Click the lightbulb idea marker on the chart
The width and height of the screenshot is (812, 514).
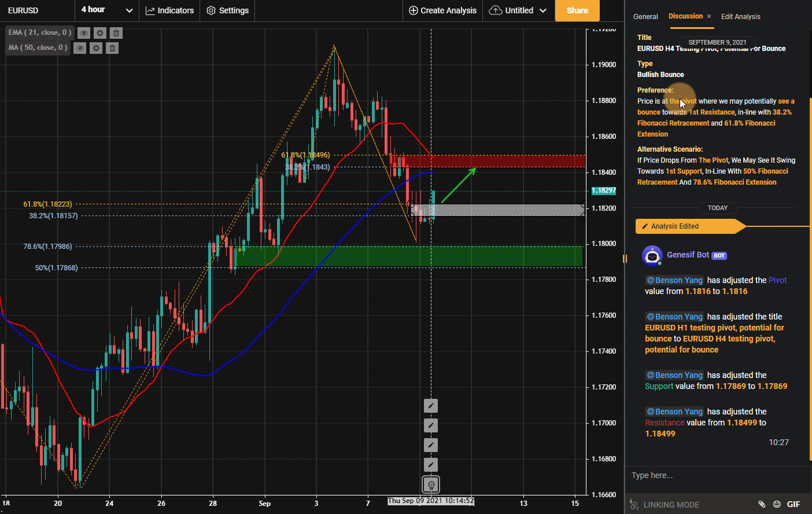click(431, 484)
